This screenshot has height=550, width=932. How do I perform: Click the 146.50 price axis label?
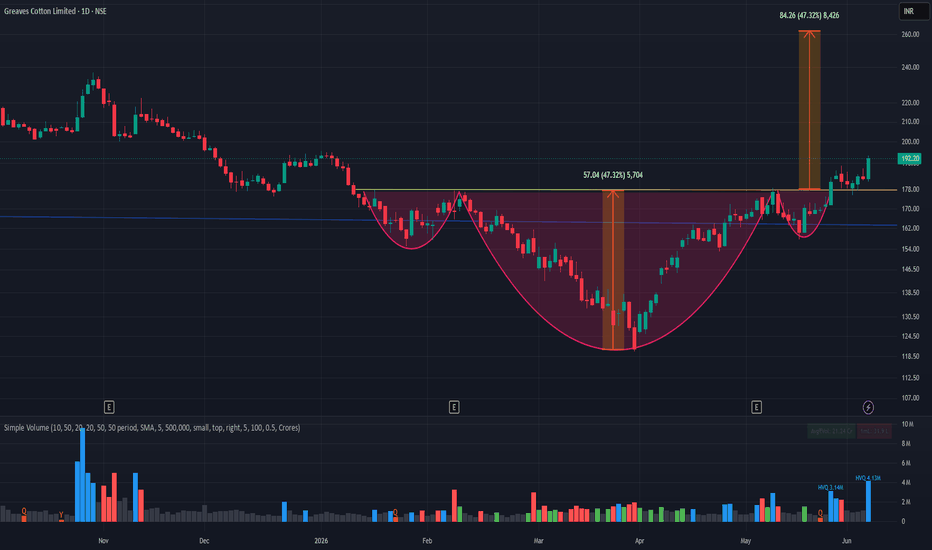(x=910, y=269)
